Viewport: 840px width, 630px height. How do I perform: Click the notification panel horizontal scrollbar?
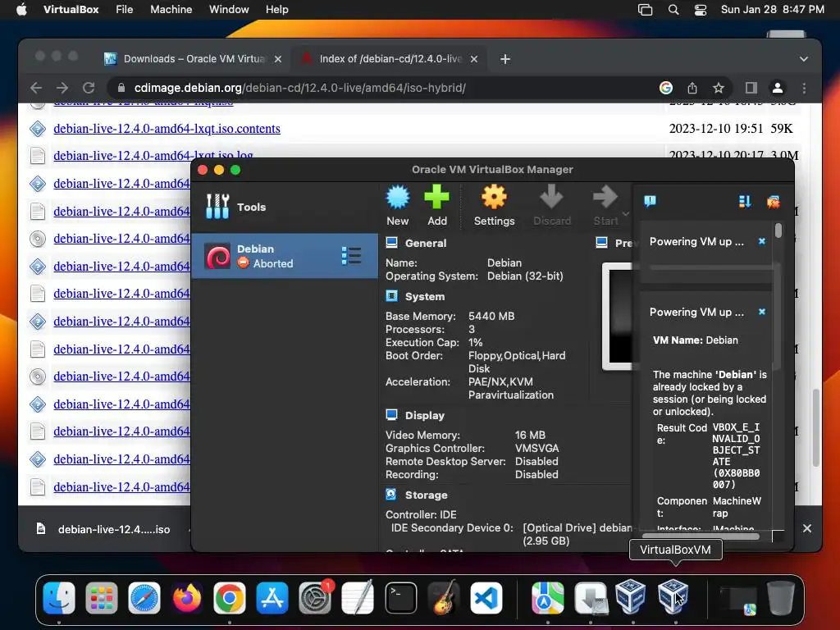click(701, 536)
